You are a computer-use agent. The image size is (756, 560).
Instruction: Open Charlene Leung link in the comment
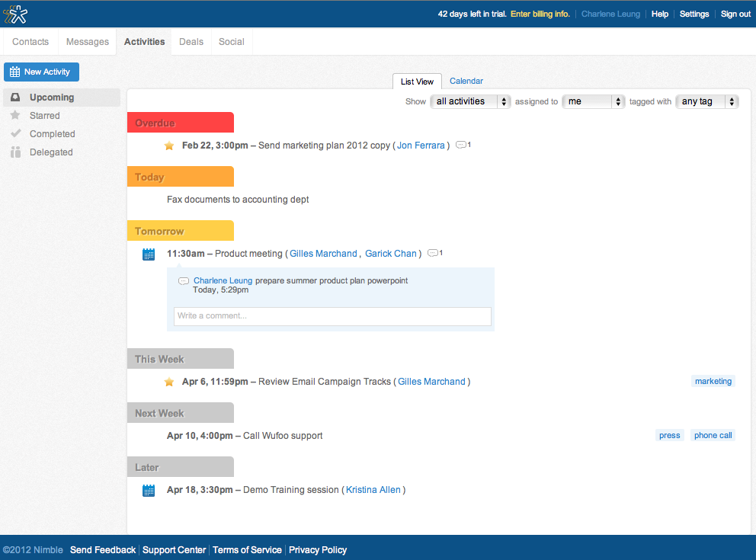click(223, 280)
